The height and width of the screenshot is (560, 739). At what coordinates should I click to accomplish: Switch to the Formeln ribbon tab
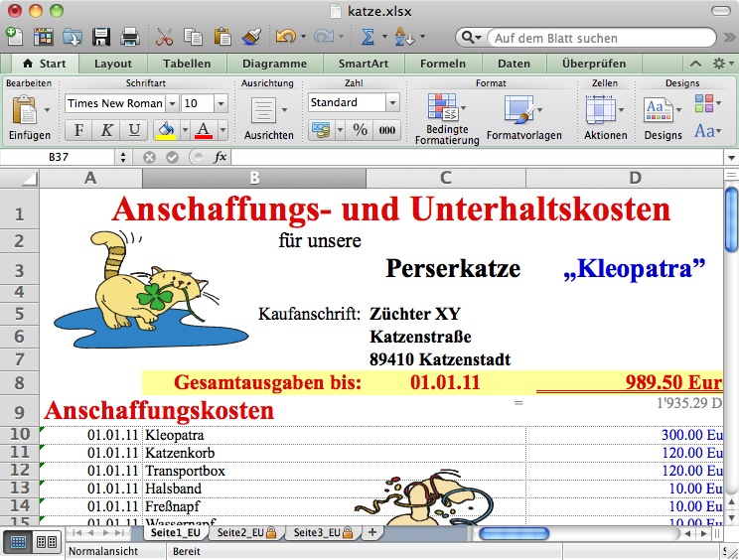click(442, 64)
